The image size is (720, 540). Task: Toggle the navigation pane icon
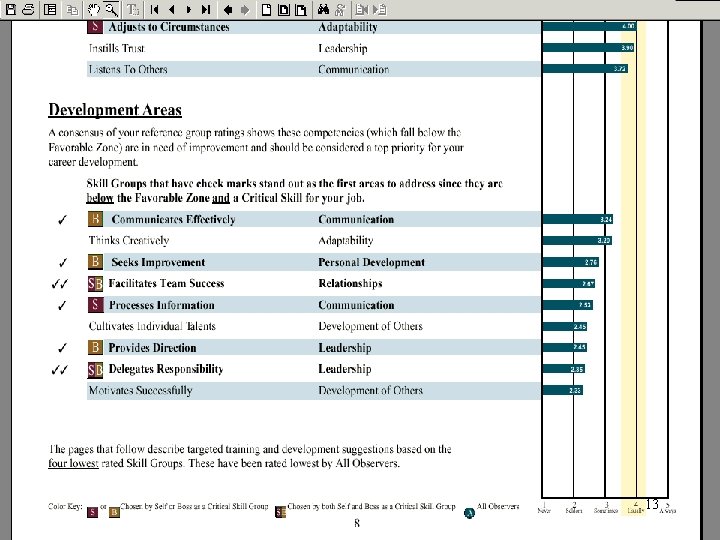tap(50, 9)
